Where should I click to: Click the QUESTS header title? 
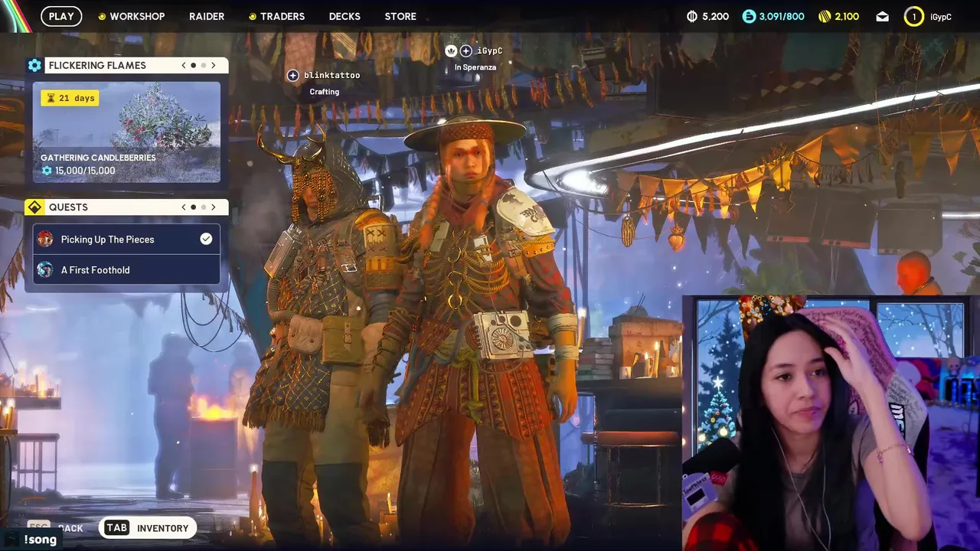pos(68,207)
